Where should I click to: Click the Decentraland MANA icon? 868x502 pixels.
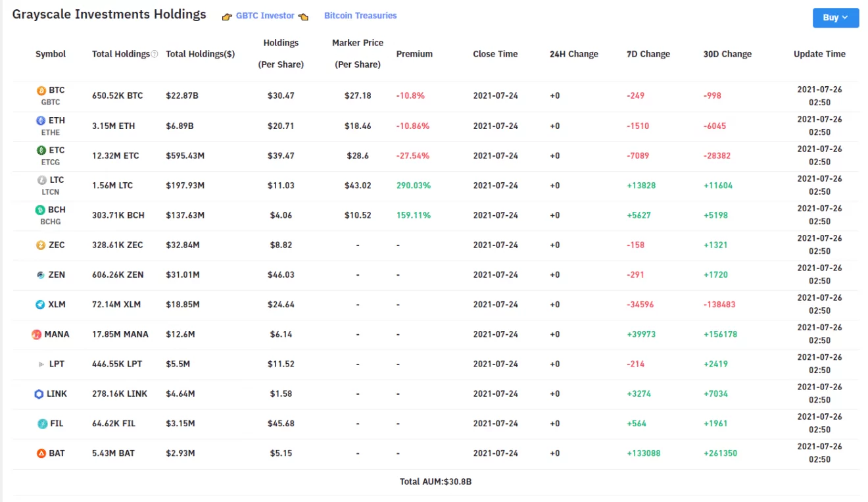[37, 335]
